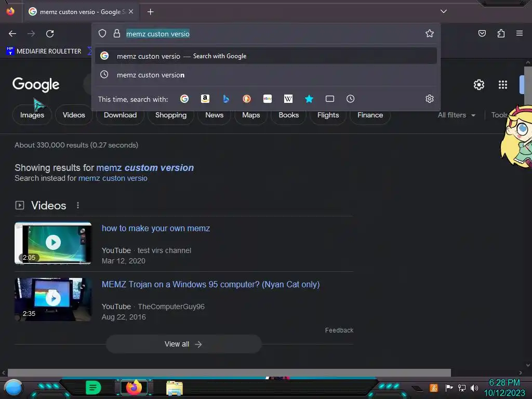Go back with the browser back arrow
Screen dimensions: 532x399
[x=12, y=34]
